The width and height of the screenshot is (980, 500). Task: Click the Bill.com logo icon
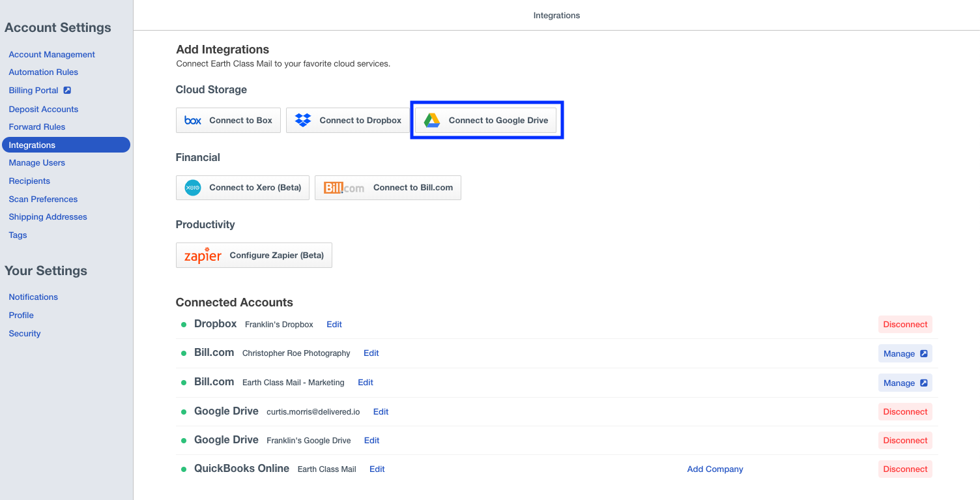(344, 188)
